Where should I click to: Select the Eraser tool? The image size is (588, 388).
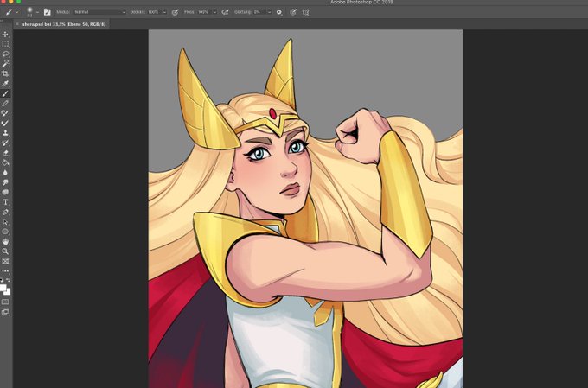coord(5,153)
